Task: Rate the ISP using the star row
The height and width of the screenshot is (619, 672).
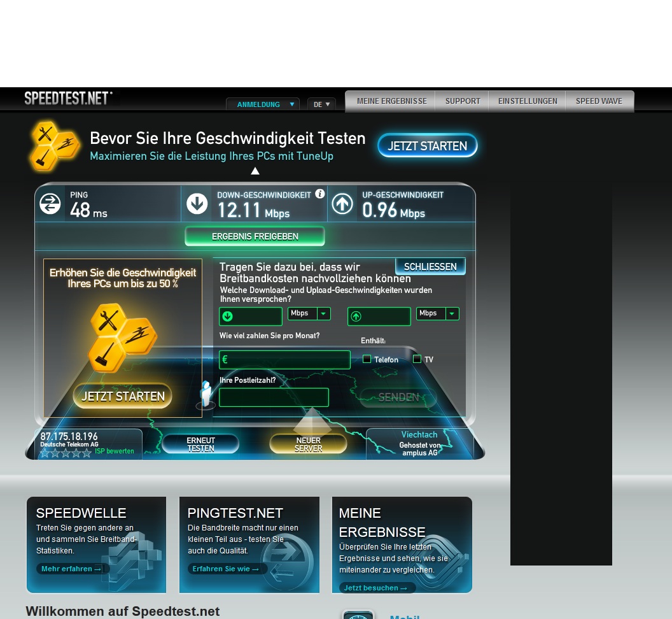Action: tap(66, 453)
